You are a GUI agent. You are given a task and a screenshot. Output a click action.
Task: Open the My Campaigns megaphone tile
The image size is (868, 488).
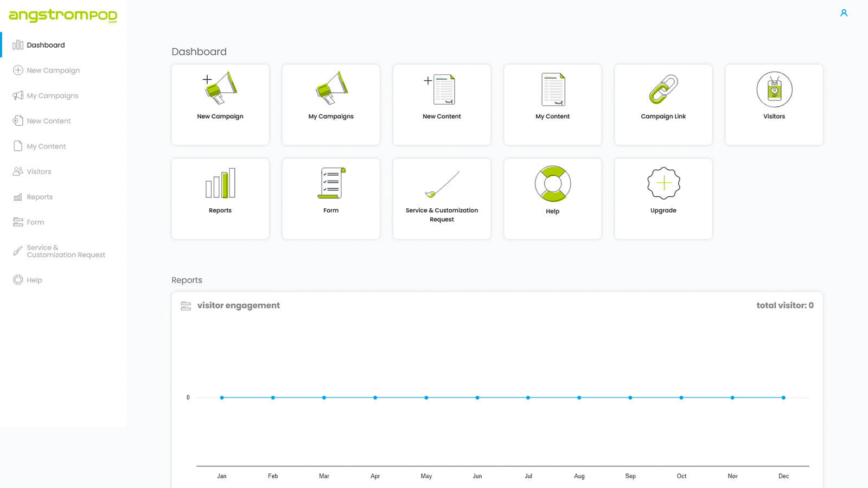(331, 104)
